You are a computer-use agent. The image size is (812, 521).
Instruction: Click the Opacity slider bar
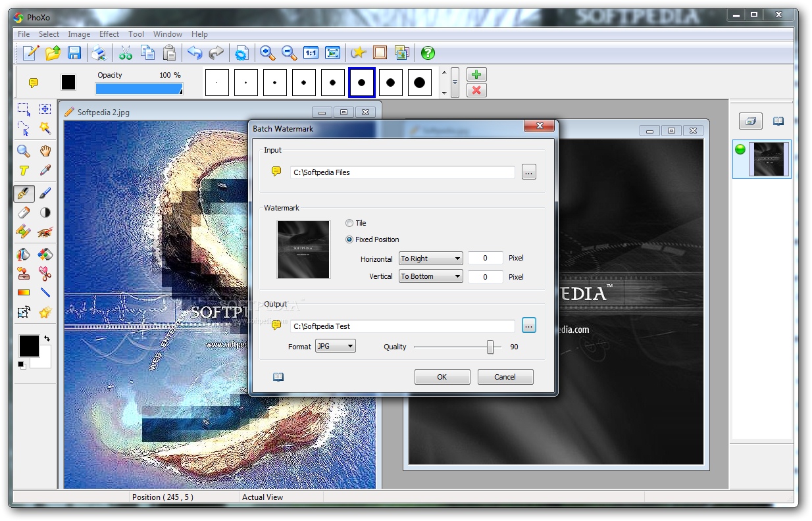[139, 89]
